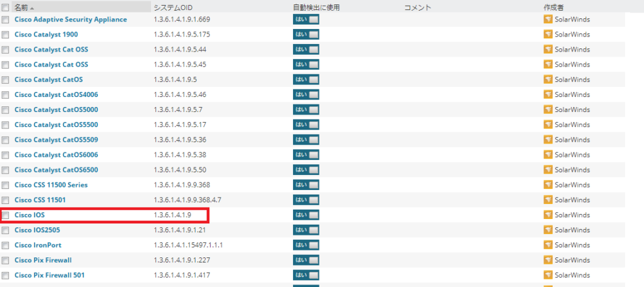The height and width of the screenshot is (287, 644).
Task: Click OID text 1.3.6.1.4.1.15497.1.1.1
Action: 188,245
